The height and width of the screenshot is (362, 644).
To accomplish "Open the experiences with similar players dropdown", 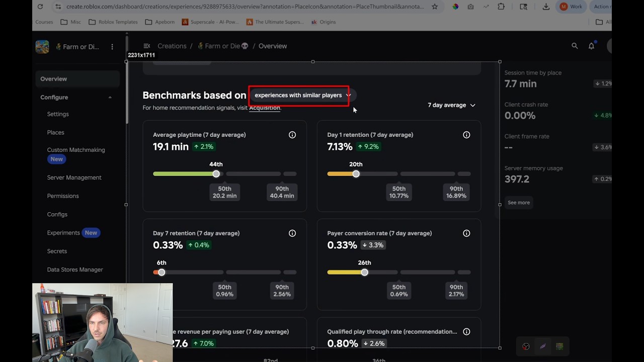I will click(x=302, y=95).
